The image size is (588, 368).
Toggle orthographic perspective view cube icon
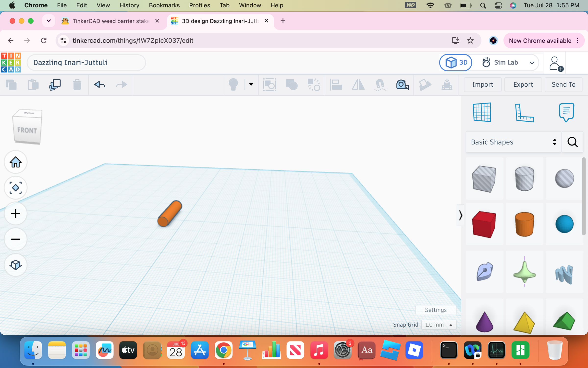(15, 265)
